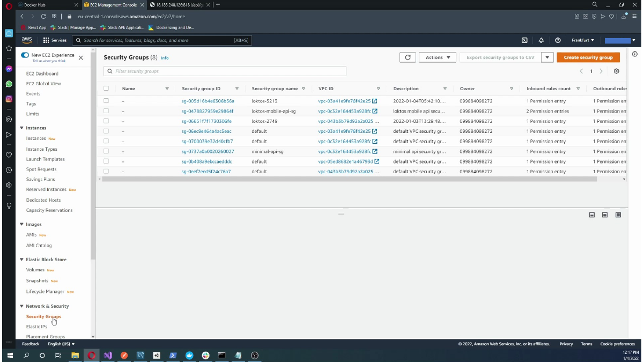
Task: Click the info circle icon at right edge
Action: pyautogui.click(x=635, y=54)
